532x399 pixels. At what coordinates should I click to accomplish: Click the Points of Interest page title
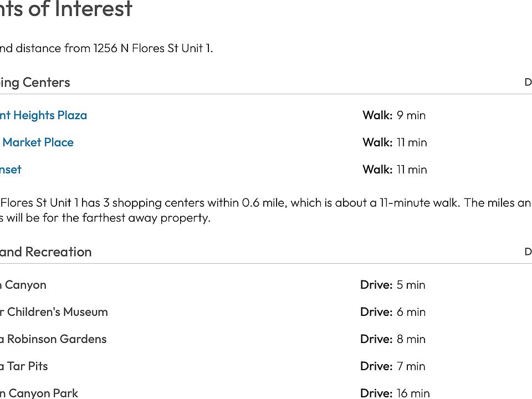click(x=66, y=9)
